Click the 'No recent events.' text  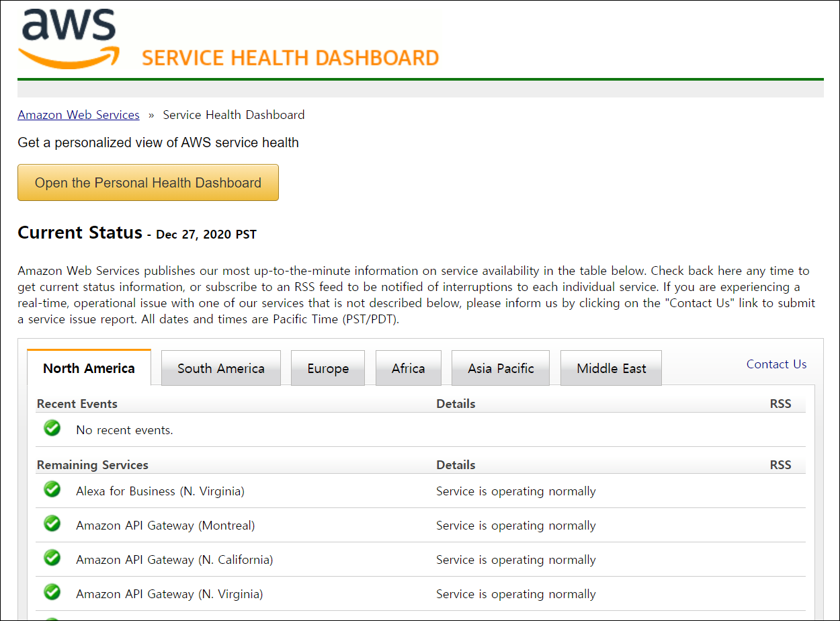[x=125, y=430]
